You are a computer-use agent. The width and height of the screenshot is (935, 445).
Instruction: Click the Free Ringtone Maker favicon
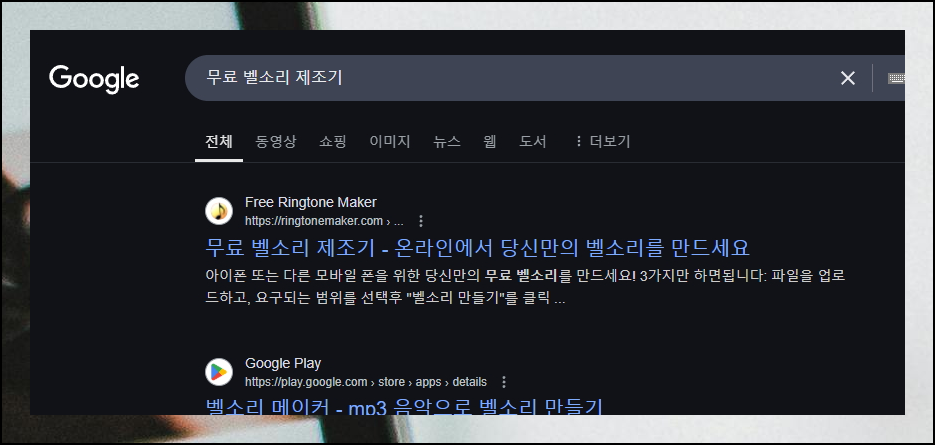[219, 211]
